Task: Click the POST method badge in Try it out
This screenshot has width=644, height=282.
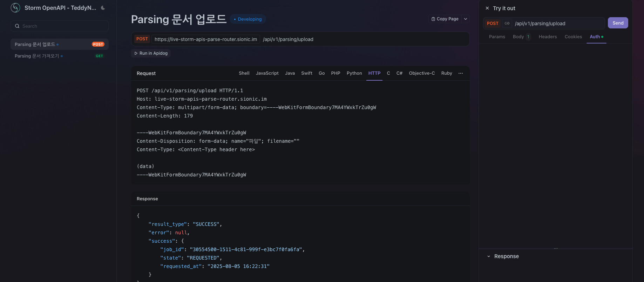Action: [x=493, y=23]
